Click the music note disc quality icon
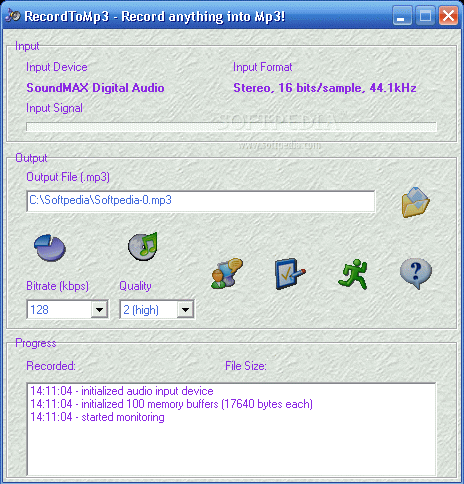464x484 pixels. tap(143, 246)
